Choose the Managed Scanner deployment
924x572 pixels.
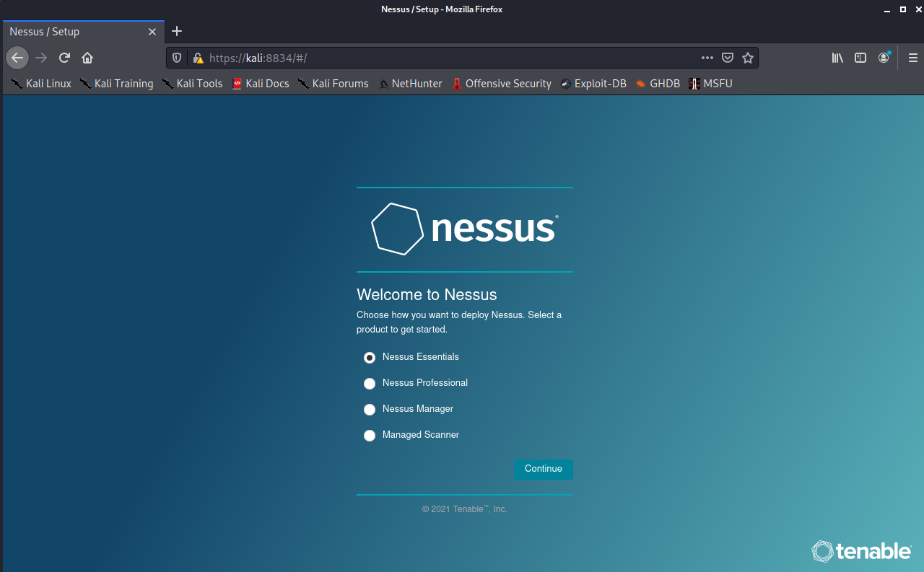(370, 435)
